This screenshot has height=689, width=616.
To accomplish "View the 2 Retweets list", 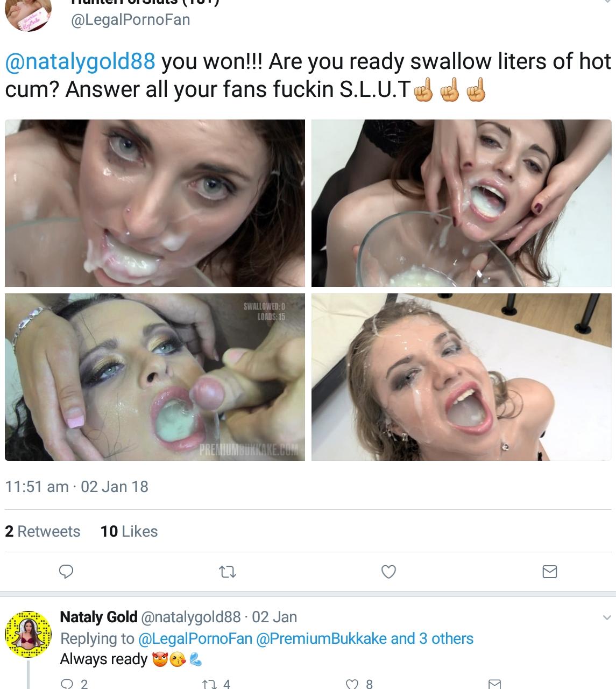I will [43, 531].
